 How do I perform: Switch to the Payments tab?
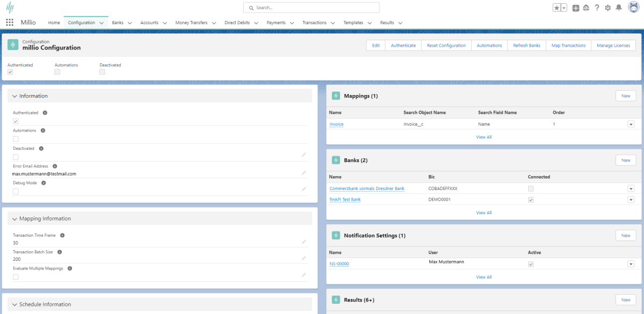point(276,23)
